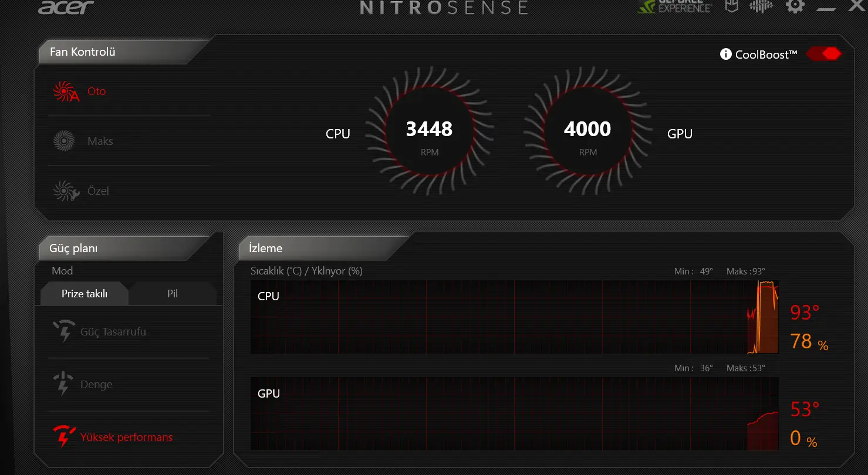Click the CPU label beside the fan dial

[338, 134]
